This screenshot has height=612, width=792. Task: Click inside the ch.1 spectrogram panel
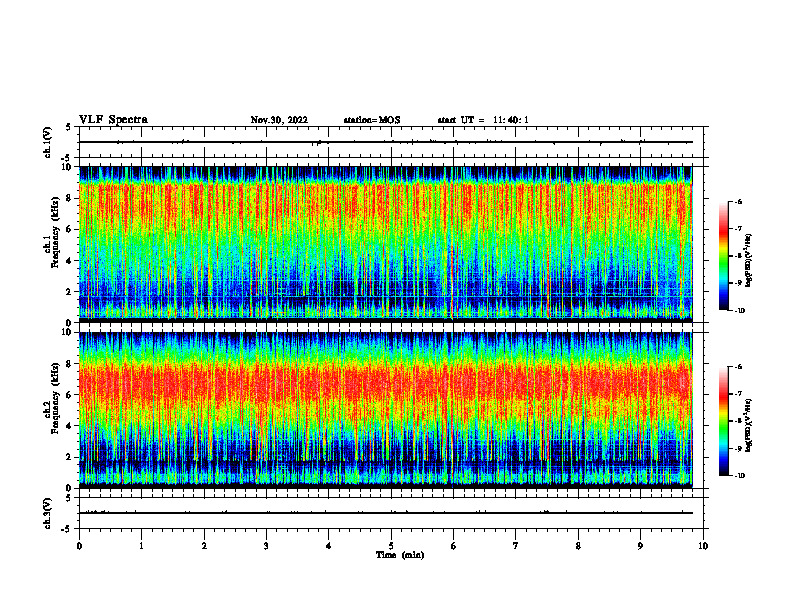(385, 244)
